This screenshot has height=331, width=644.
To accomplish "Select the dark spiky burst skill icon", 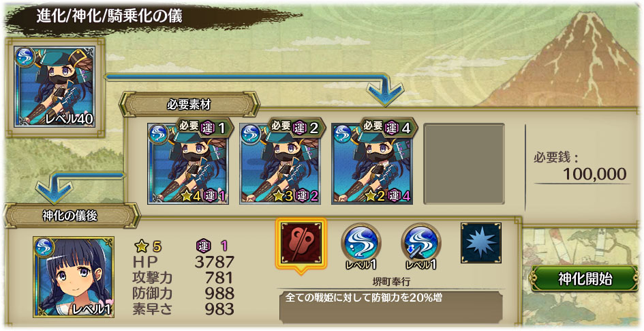I will click(481, 242).
